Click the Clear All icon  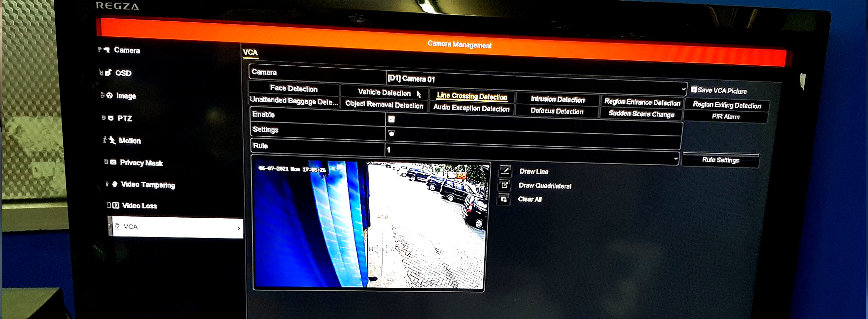(504, 199)
